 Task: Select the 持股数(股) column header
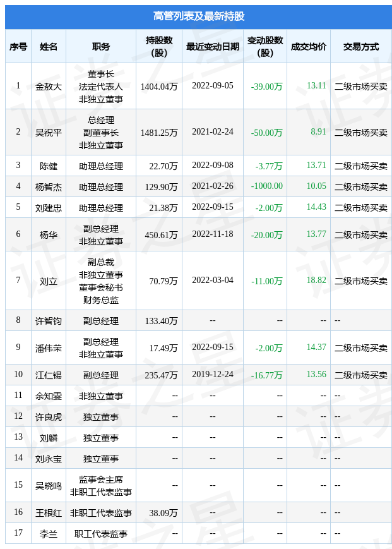tap(159, 47)
